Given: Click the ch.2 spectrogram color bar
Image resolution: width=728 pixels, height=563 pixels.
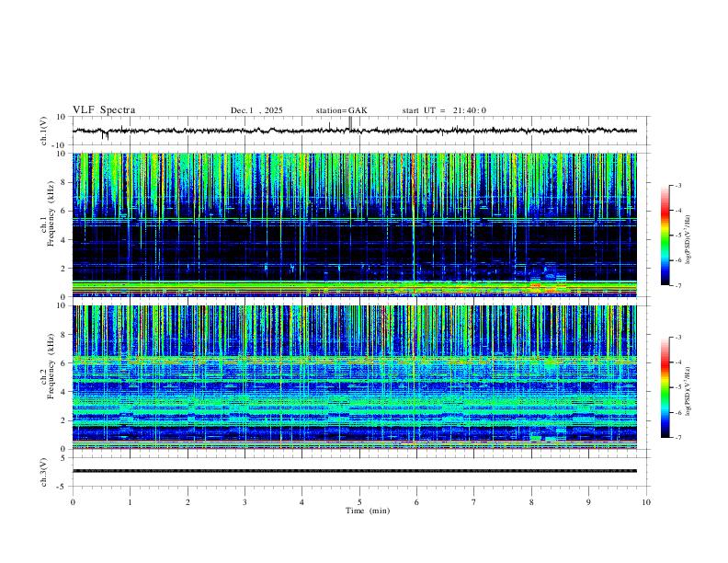Looking at the screenshot, I should (665, 387).
